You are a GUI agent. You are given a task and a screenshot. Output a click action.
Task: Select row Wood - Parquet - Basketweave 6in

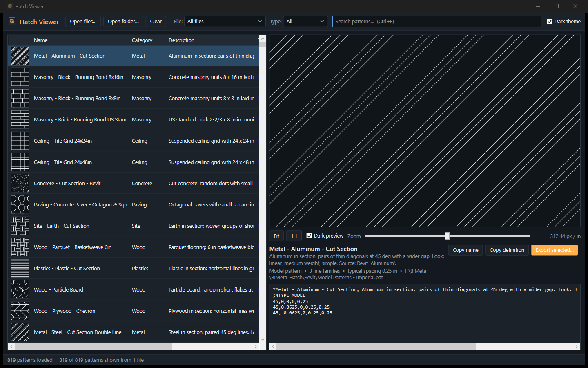134,247
